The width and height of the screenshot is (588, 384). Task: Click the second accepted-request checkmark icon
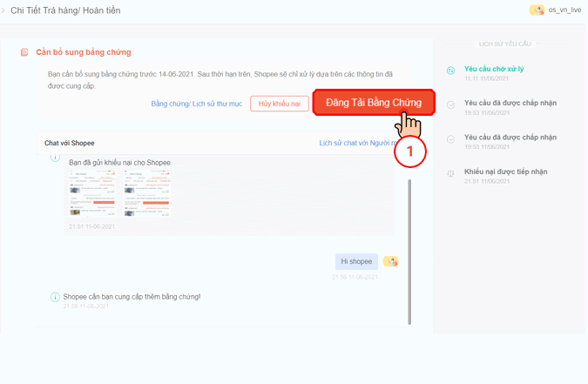pos(450,139)
